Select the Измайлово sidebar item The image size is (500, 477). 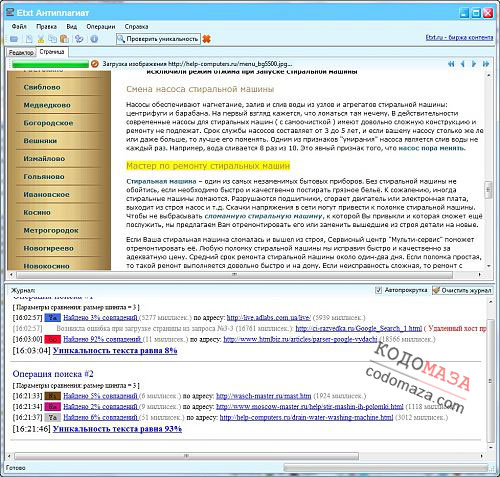pos(44,159)
